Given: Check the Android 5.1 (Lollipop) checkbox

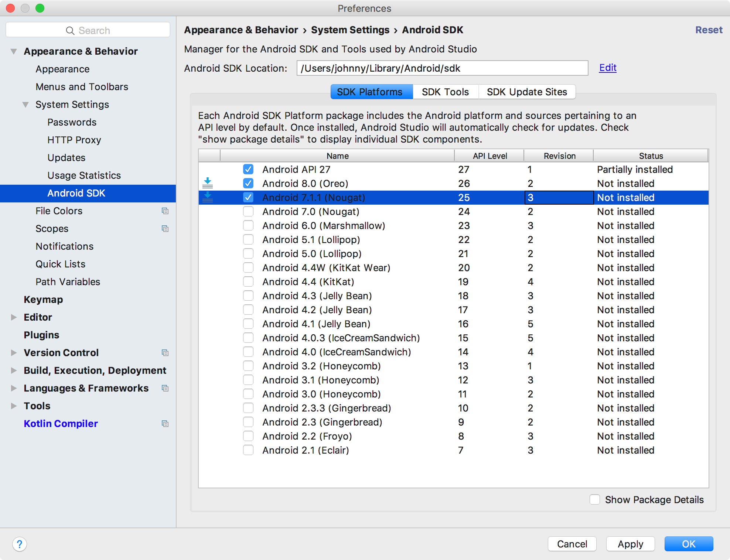Looking at the screenshot, I should coord(248,239).
